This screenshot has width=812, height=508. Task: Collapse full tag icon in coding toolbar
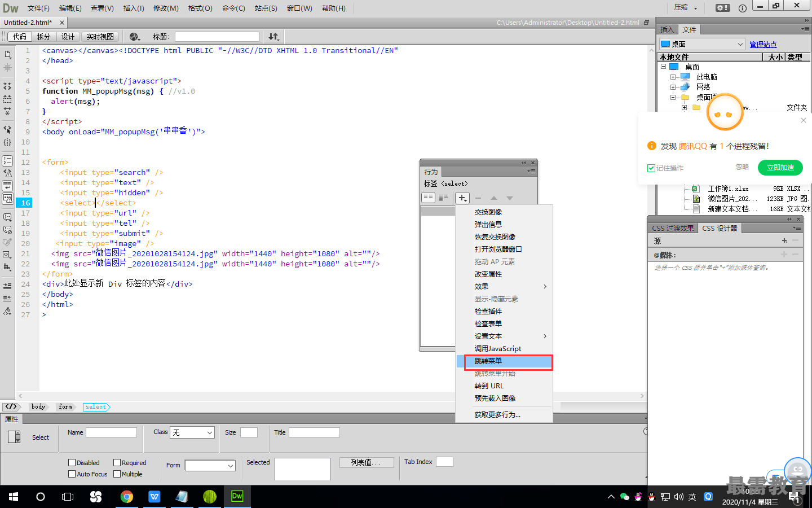[x=7, y=86]
